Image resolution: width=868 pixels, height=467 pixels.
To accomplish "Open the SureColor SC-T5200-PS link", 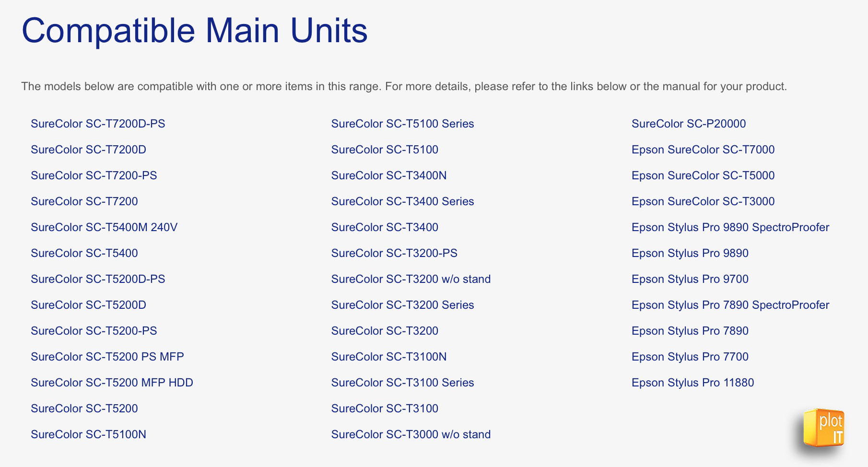I will pos(94,331).
